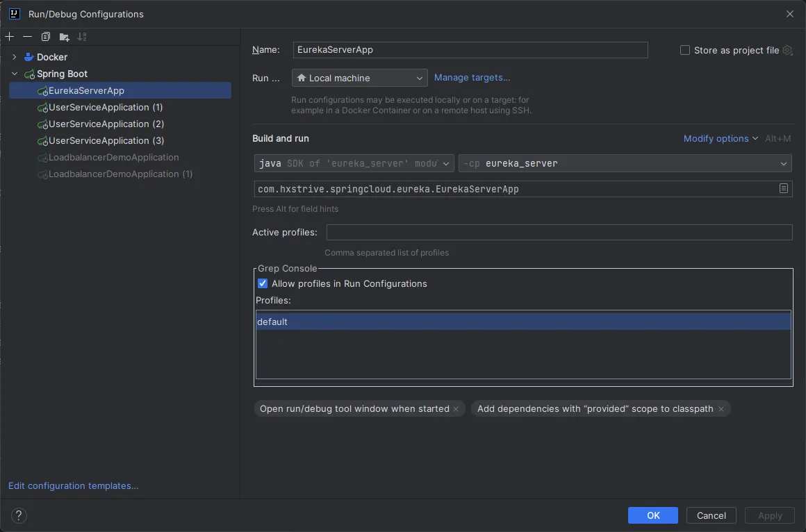Click the Sort configurations alphabetically icon

(x=82, y=37)
